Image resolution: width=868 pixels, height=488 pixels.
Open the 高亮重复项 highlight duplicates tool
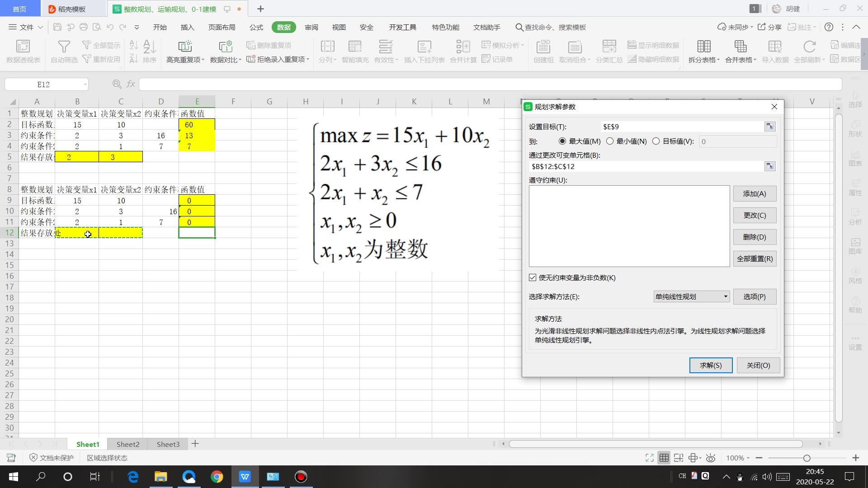(x=185, y=47)
